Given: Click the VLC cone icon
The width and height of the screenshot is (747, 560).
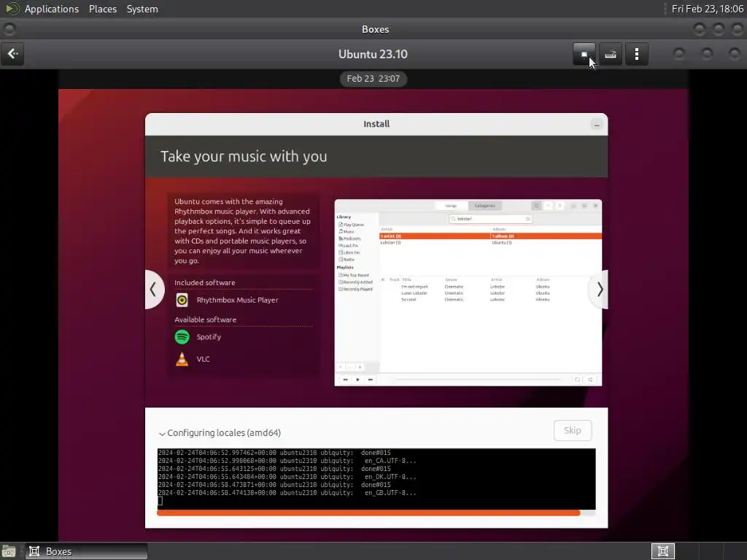Looking at the screenshot, I should point(182,359).
